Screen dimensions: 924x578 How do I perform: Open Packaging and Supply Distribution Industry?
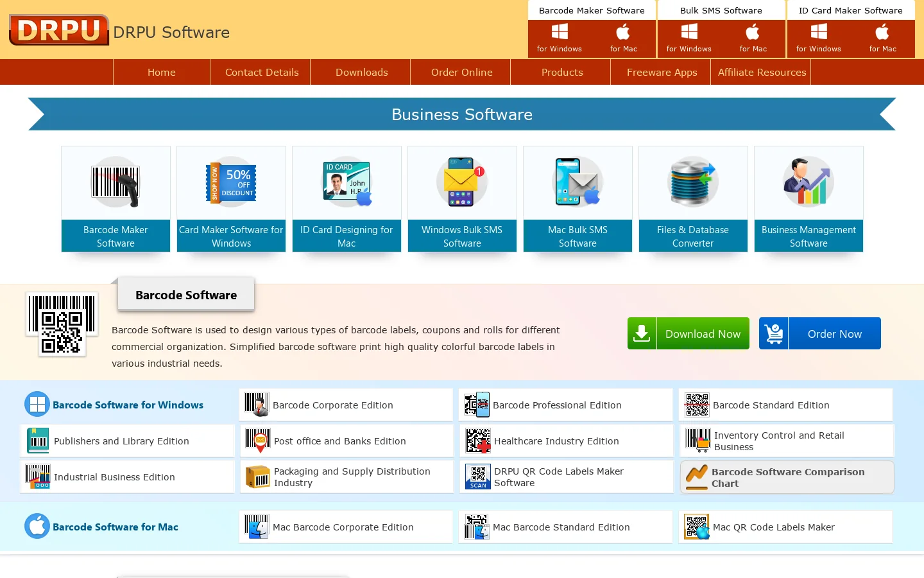click(x=347, y=477)
